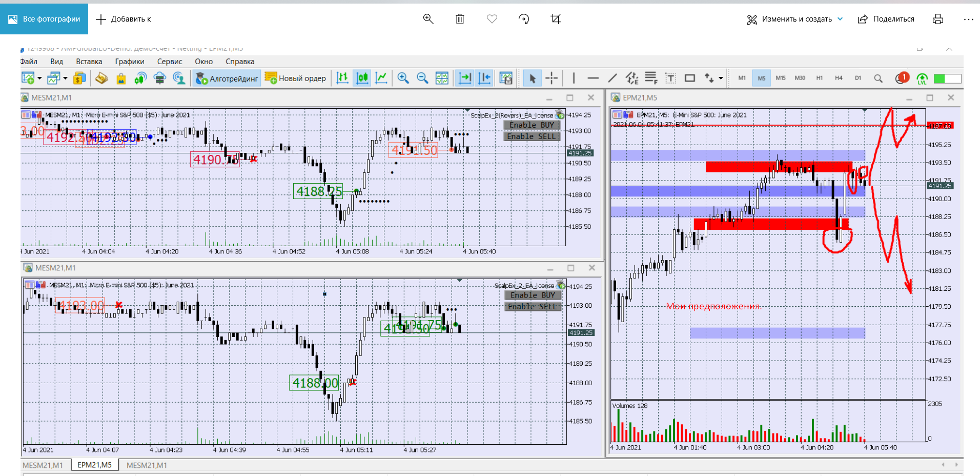Click Enable SELL in top MESM21 chart

(532, 136)
